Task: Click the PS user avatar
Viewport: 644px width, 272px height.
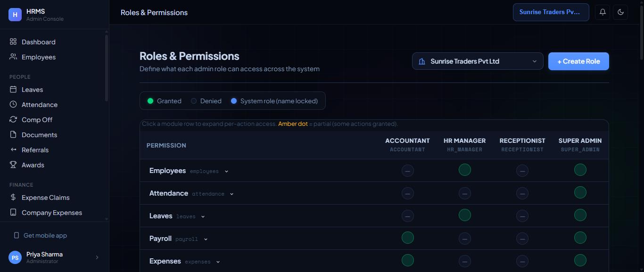Action: click(x=15, y=257)
